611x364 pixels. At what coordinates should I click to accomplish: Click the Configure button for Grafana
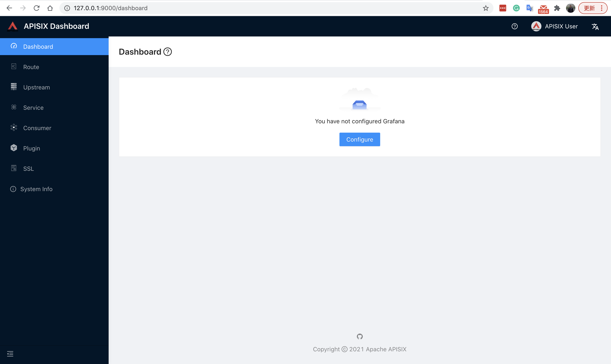click(x=360, y=139)
